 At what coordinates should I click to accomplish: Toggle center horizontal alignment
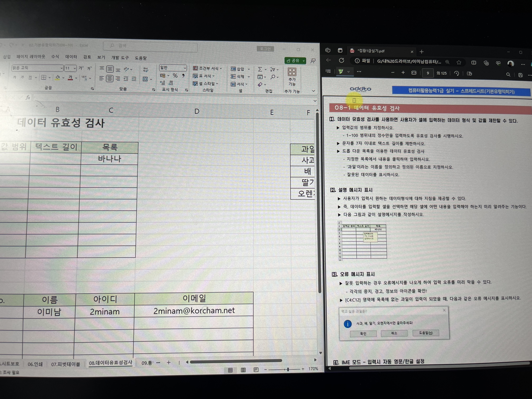(x=110, y=79)
